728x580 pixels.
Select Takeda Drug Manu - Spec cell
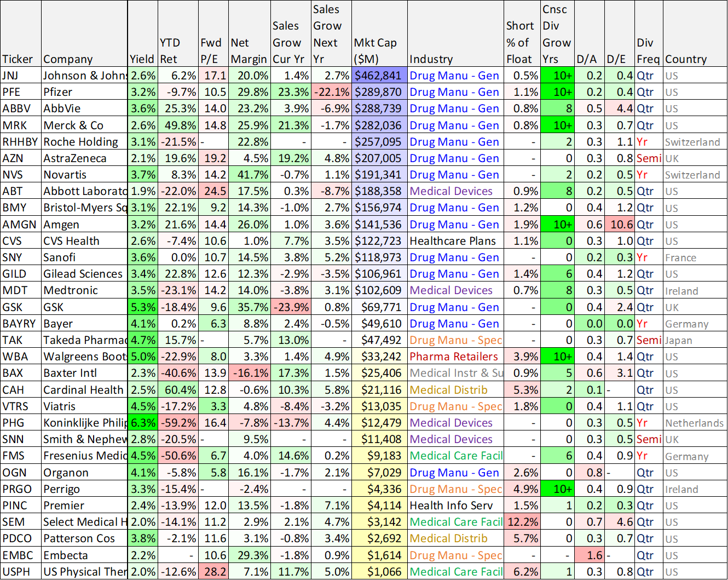click(455, 340)
